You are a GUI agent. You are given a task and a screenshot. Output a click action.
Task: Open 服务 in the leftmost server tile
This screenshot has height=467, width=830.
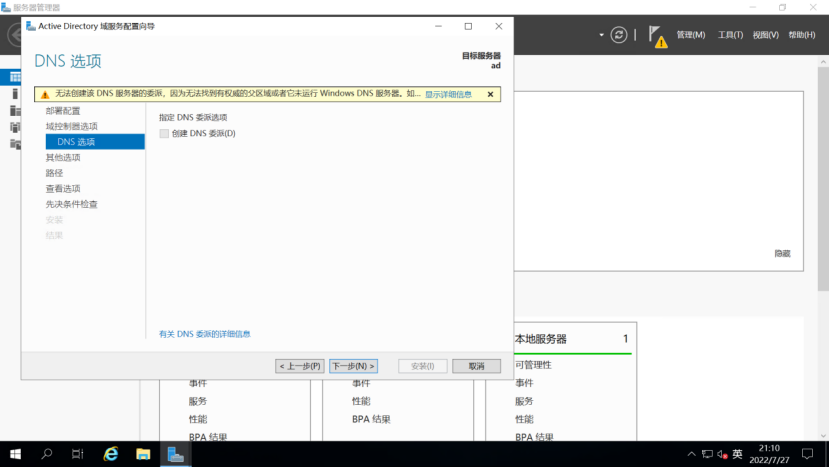click(197, 401)
